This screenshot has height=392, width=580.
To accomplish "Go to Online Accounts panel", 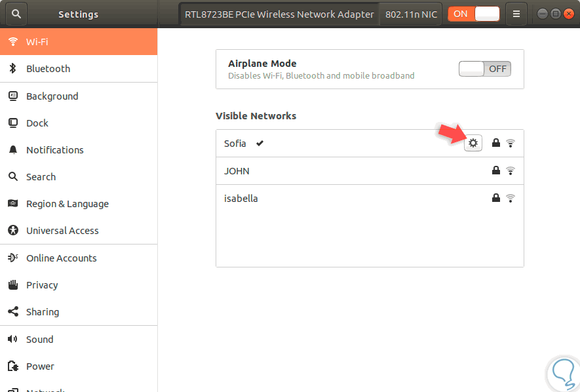I will click(x=79, y=258).
